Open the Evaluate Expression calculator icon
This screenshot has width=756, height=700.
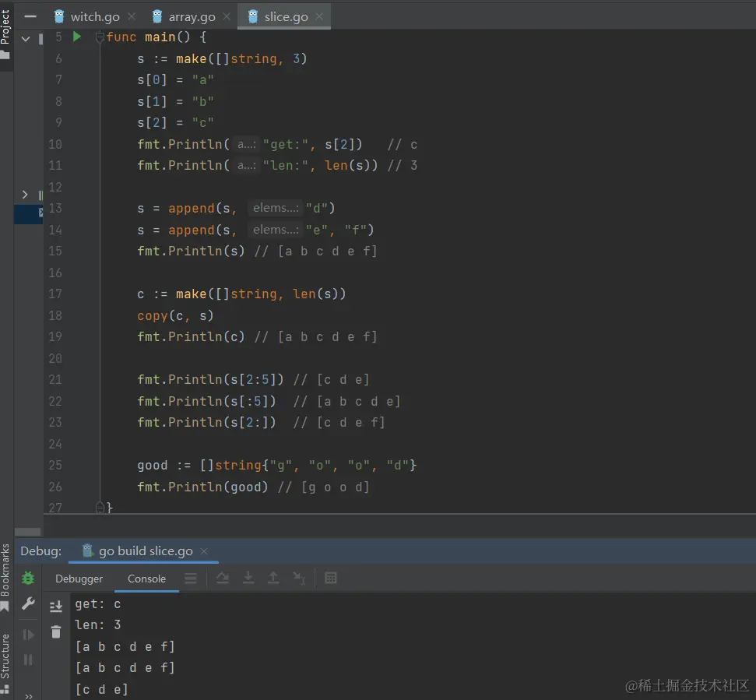coord(331,578)
